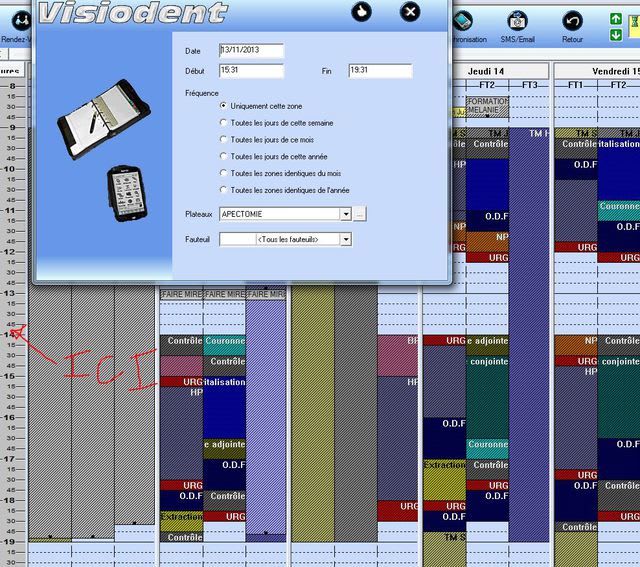
Task: Click the round validate icon in dialog header
Action: click(363, 11)
